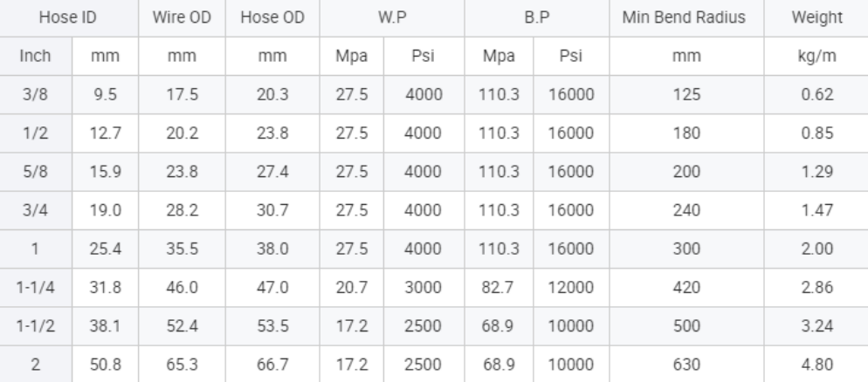
Task: Click the 3000 Psi working pressure cell
Action: (424, 288)
